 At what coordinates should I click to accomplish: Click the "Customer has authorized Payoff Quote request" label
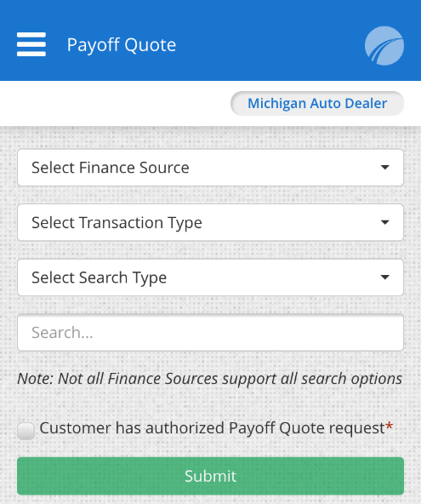click(x=212, y=428)
